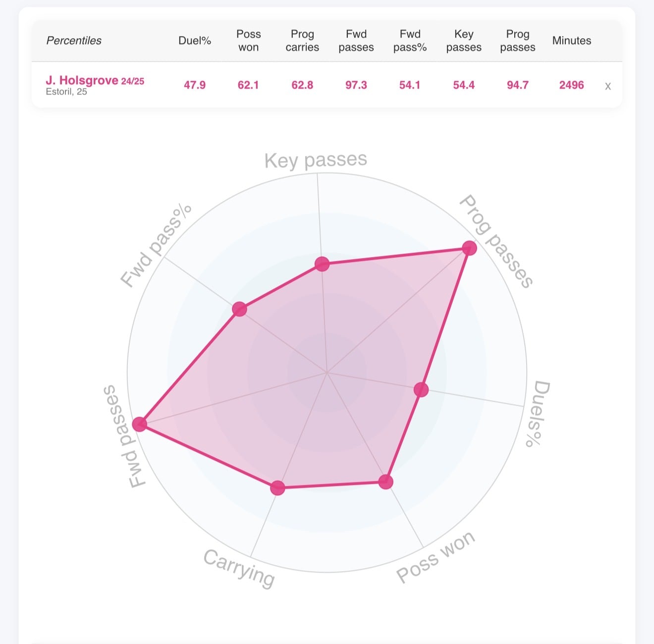
Task: Click the Prog passes radar data point
Action: click(469, 248)
